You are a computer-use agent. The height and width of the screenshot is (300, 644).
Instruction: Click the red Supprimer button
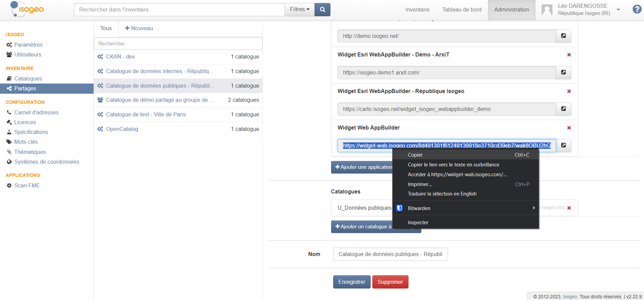[390, 282]
